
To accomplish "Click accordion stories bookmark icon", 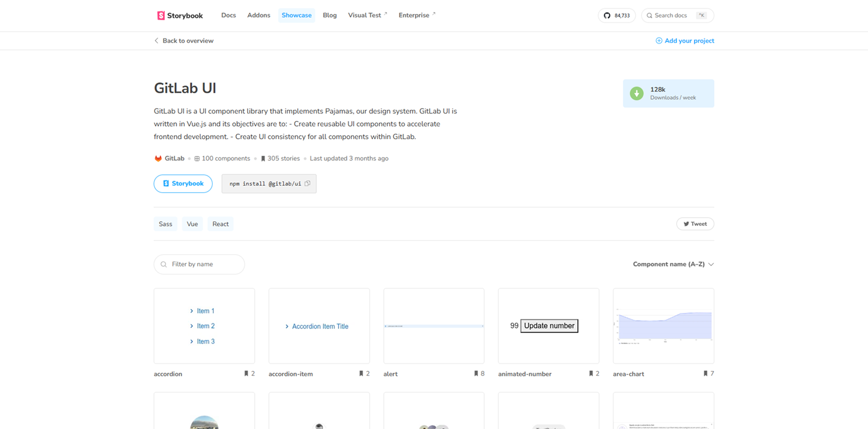I will (246, 374).
